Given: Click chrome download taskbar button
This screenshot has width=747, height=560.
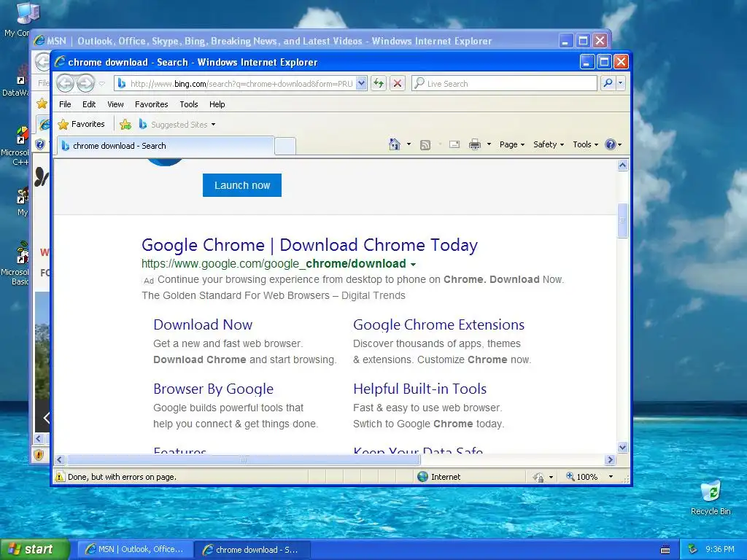Looking at the screenshot, I should tap(252, 550).
